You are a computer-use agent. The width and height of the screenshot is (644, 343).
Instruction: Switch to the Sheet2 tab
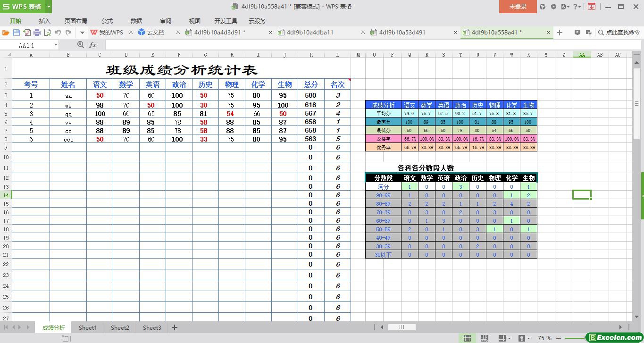point(120,327)
